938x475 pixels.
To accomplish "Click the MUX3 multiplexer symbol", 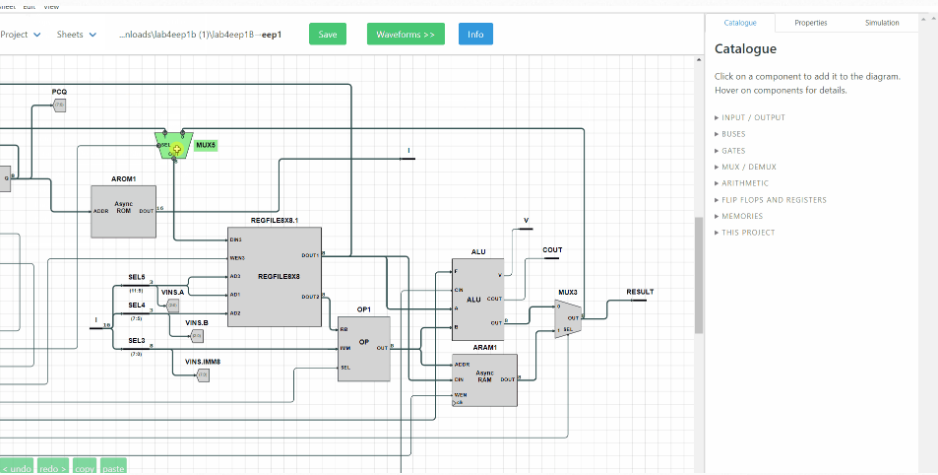I will (567, 317).
